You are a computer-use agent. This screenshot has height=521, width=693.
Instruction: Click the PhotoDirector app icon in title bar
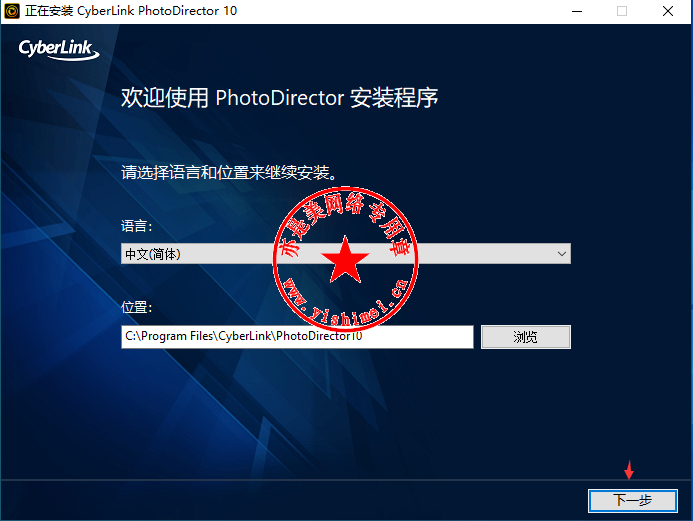(x=12, y=11)
